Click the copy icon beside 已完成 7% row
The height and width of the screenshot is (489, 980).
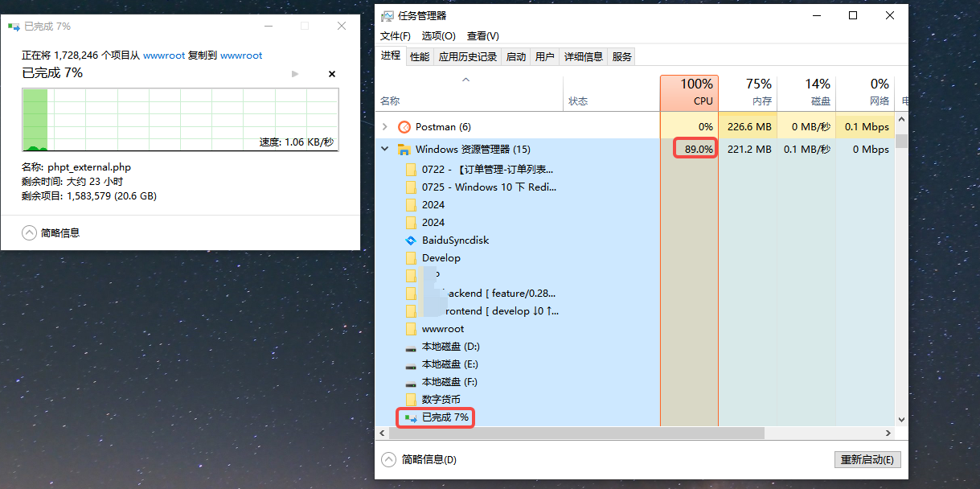(x=411, y=417)
